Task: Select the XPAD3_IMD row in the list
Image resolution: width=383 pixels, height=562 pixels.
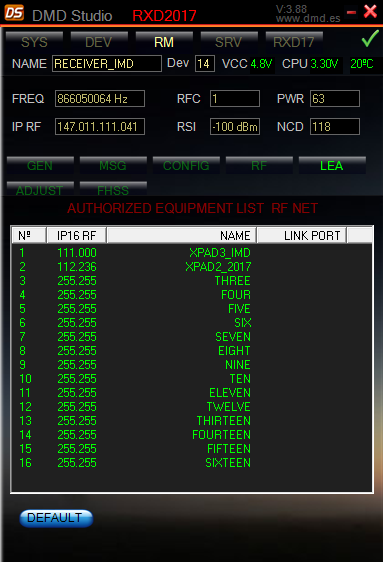Action: pos(192,253)
